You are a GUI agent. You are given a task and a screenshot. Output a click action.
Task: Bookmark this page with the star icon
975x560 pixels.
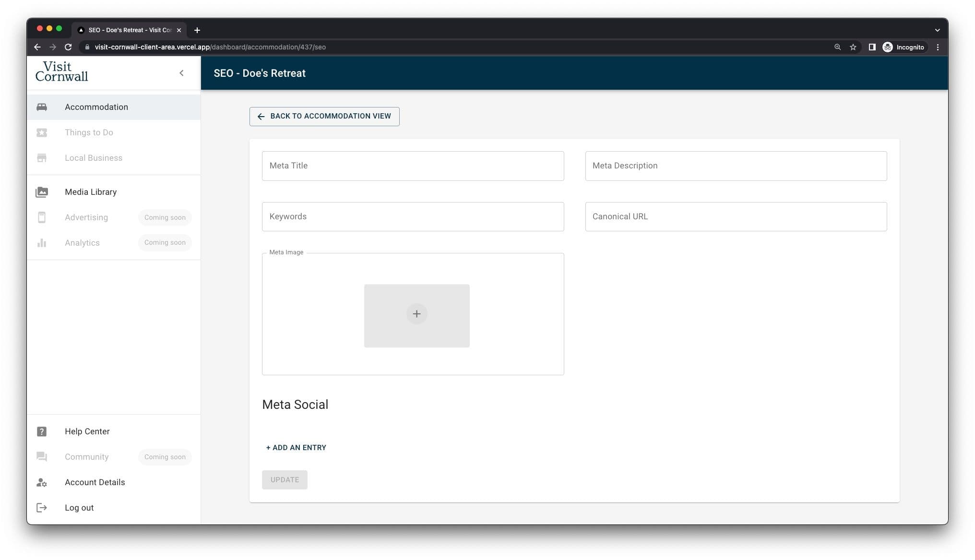[x=853, y=47]
